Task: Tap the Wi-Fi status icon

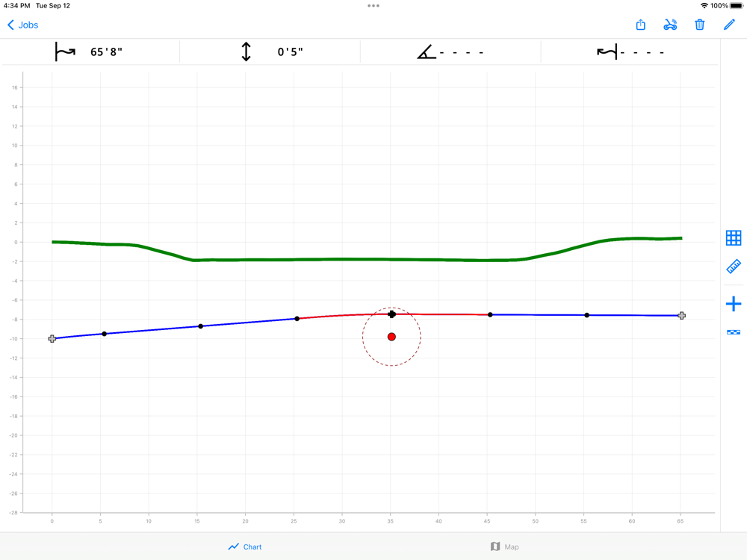Action: 704,6
